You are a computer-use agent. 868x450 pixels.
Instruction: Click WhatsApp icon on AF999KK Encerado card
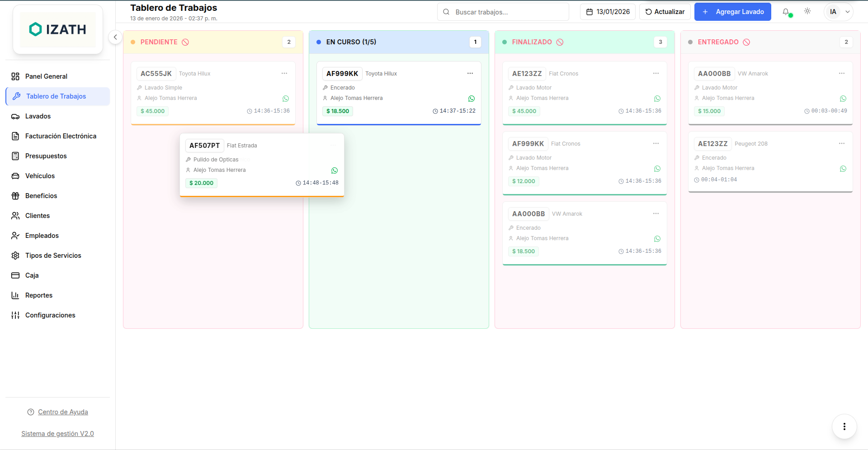point(472,99)
